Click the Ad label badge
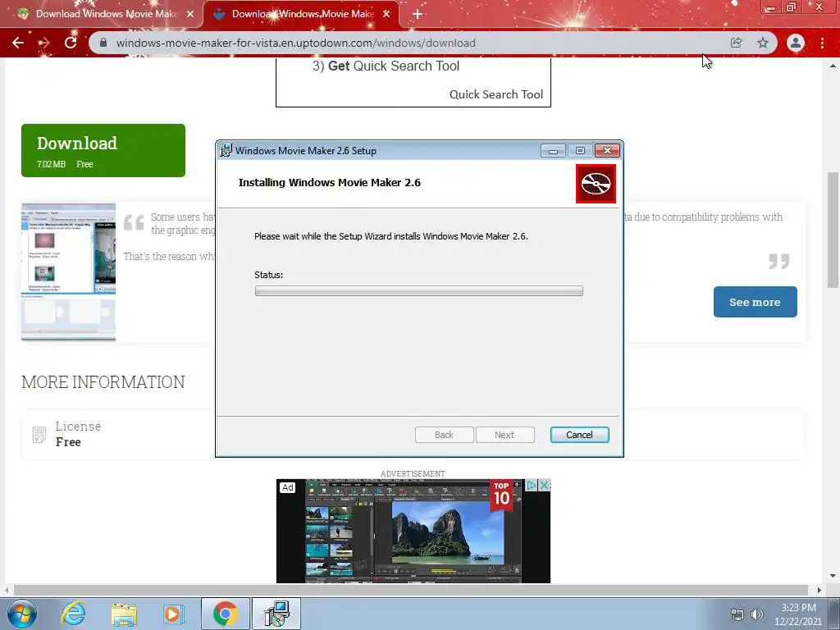Viewport: 840px width, 630px height. (288, 487)
